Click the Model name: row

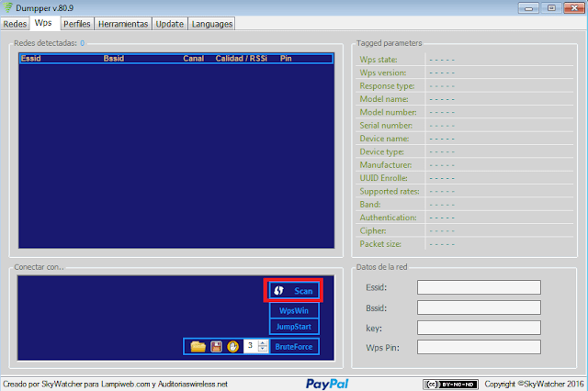tap(464, 99)
